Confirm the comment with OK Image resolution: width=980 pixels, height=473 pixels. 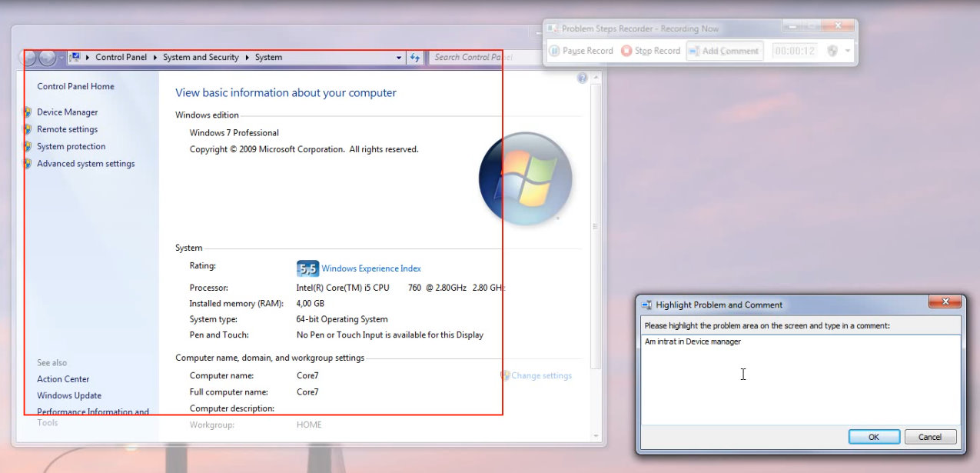(x=874, y=437)
